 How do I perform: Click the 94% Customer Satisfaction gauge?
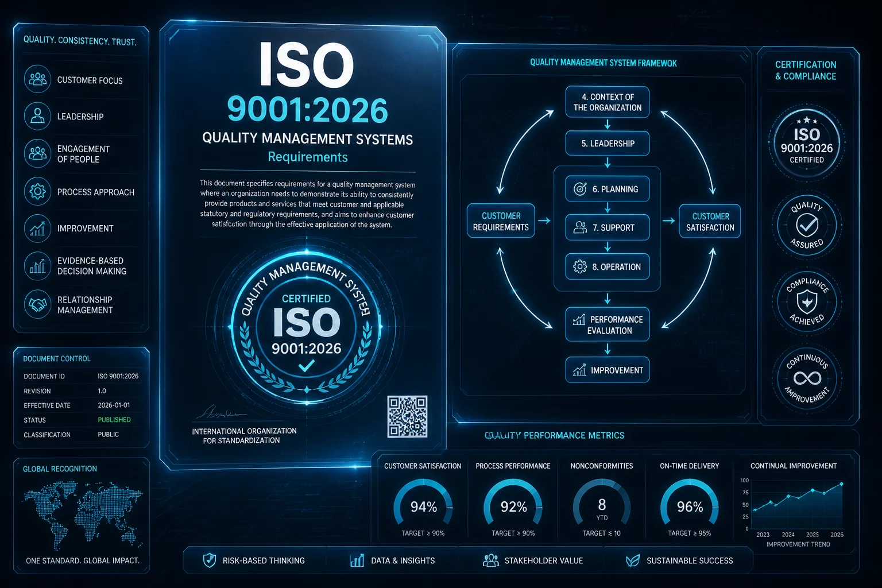coord(423,504)
